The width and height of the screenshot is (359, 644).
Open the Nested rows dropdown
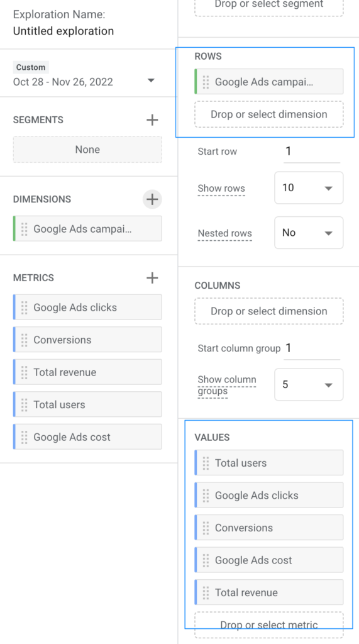point(309,233)
